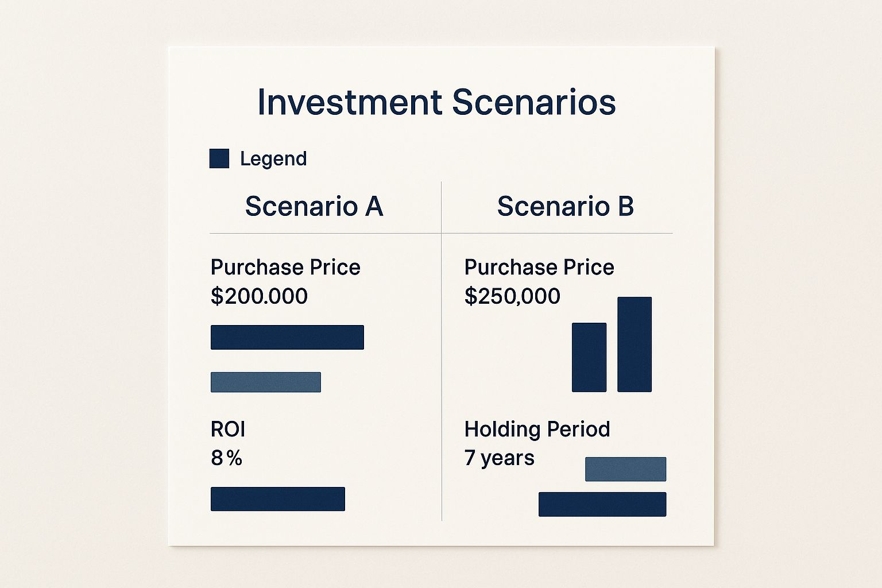The height and width of the screenshot is (588, 882).
Task: Select the Scenario A column header
Action: point(314,206)
